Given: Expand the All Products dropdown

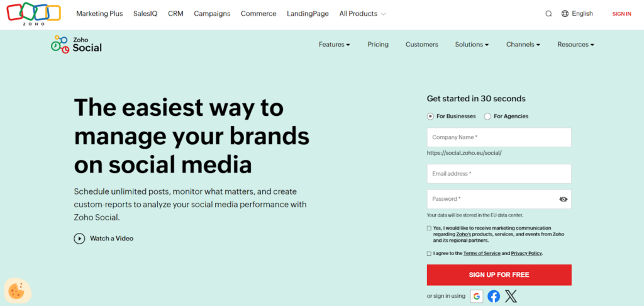Looking at the screenshot, I should [x=362, y=14].
